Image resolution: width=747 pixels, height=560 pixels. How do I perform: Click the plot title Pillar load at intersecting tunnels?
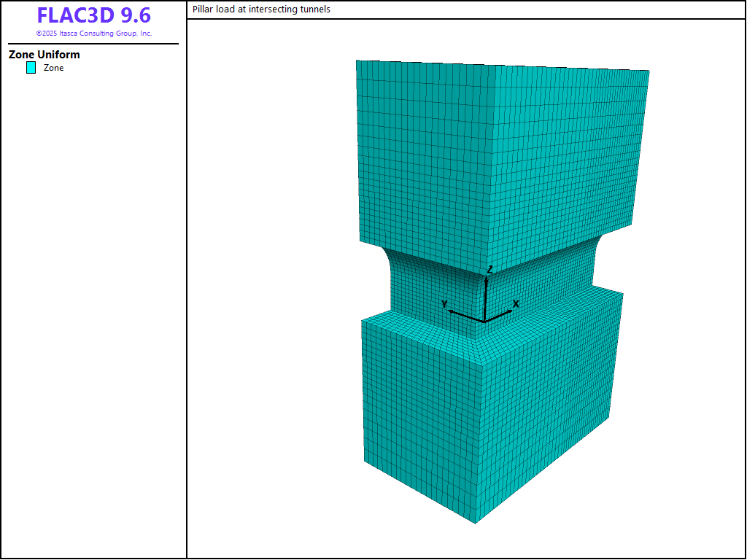(261, 9)
